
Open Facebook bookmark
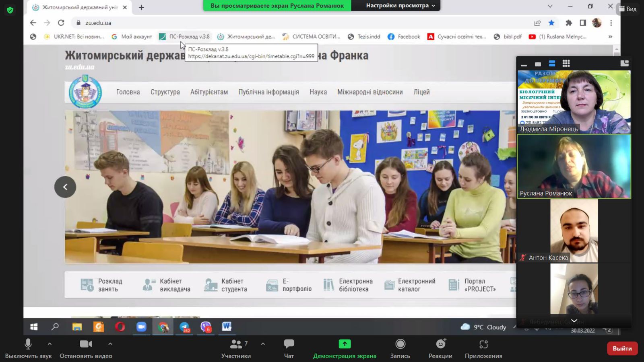[404, 37]
